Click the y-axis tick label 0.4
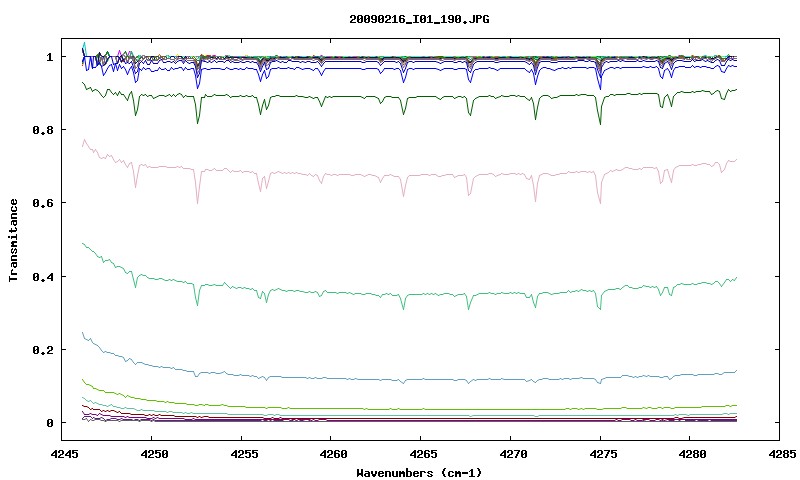 click(43, 276)
